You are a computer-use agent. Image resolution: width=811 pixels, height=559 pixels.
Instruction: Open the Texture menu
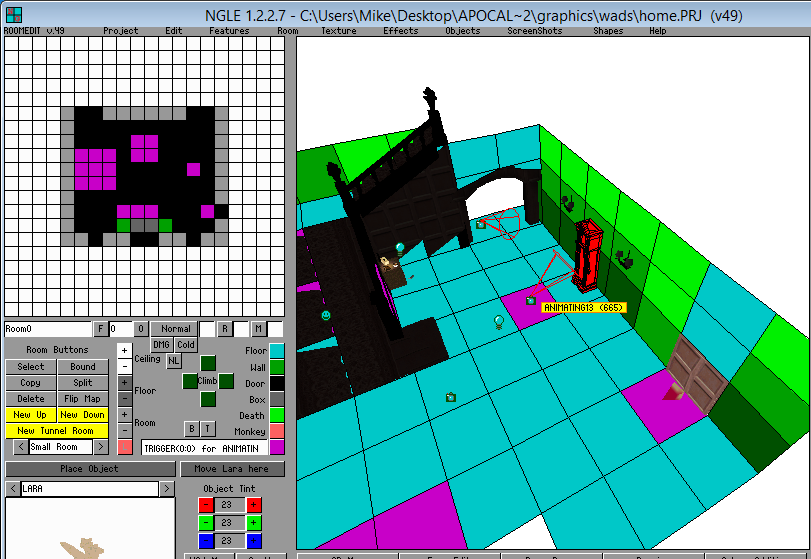tap(339, 31)
